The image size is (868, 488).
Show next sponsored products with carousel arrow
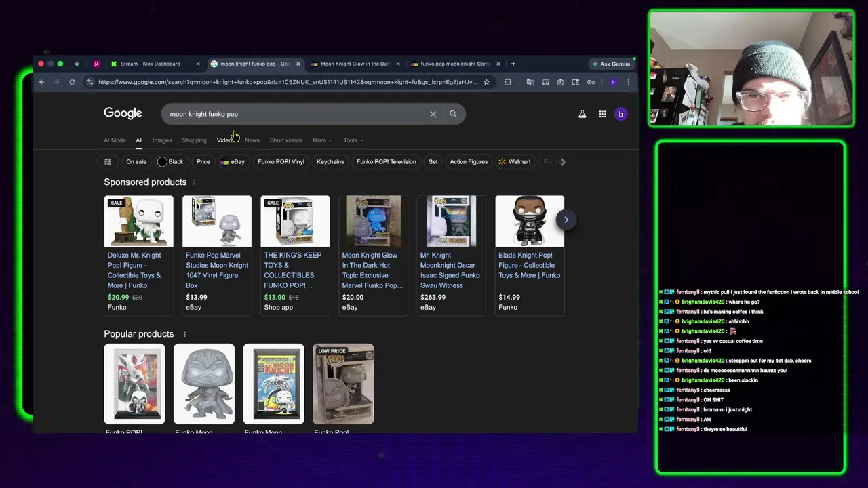point(566,220)
